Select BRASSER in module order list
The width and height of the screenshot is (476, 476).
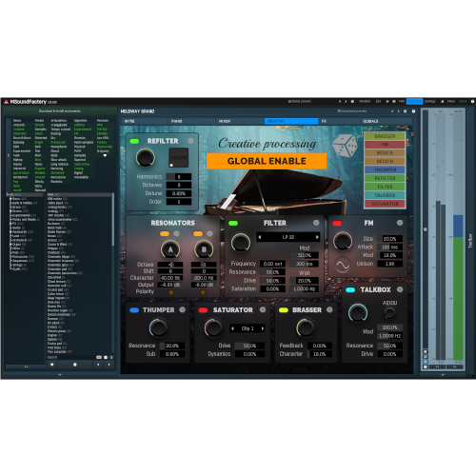coord(385,136)
